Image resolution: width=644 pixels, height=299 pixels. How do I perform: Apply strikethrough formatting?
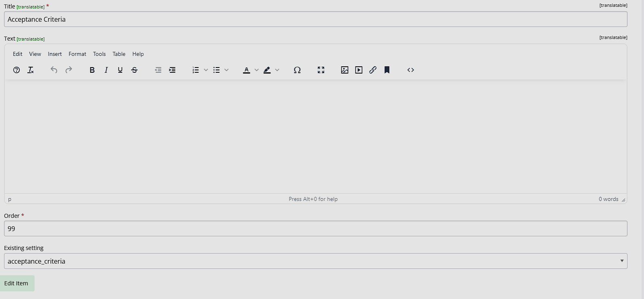(x=134, y=70)
